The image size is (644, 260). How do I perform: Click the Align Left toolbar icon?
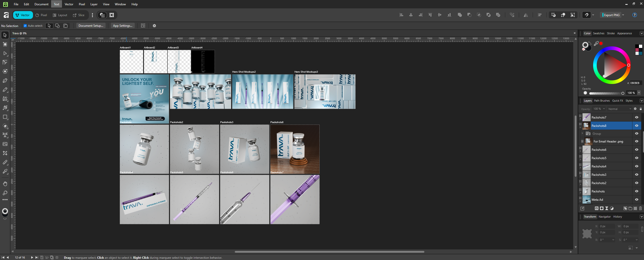pyautogui.click(x=401, y=15)
